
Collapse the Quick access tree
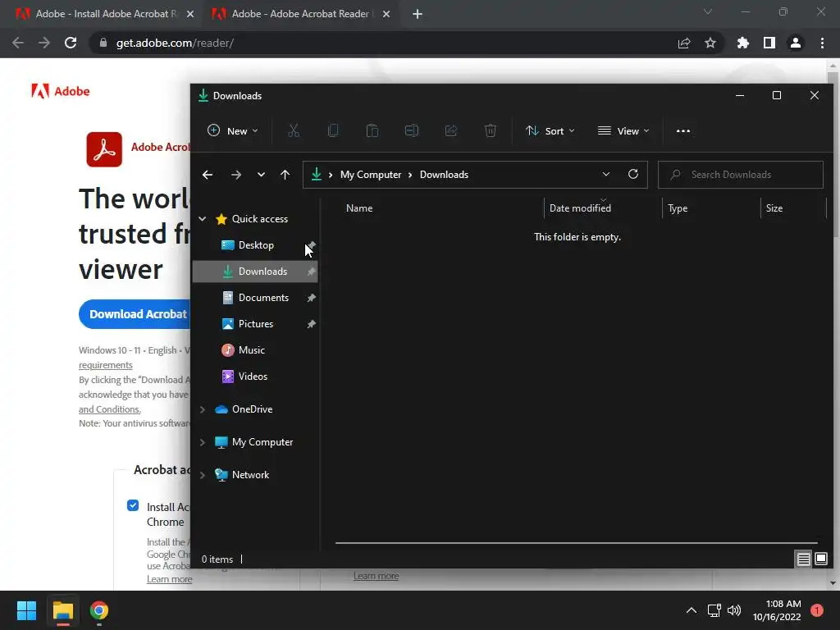[203, 218]
